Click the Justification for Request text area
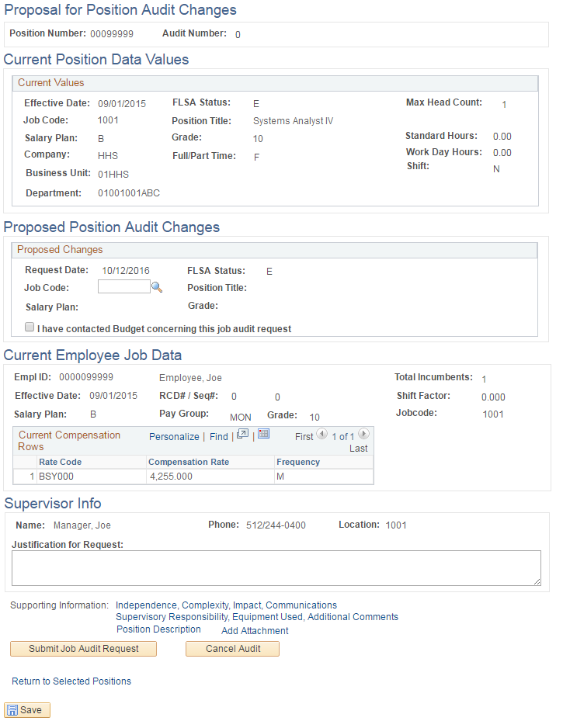Image resolution: width=563 pixels, height=728 pixels. coord(276,568)
